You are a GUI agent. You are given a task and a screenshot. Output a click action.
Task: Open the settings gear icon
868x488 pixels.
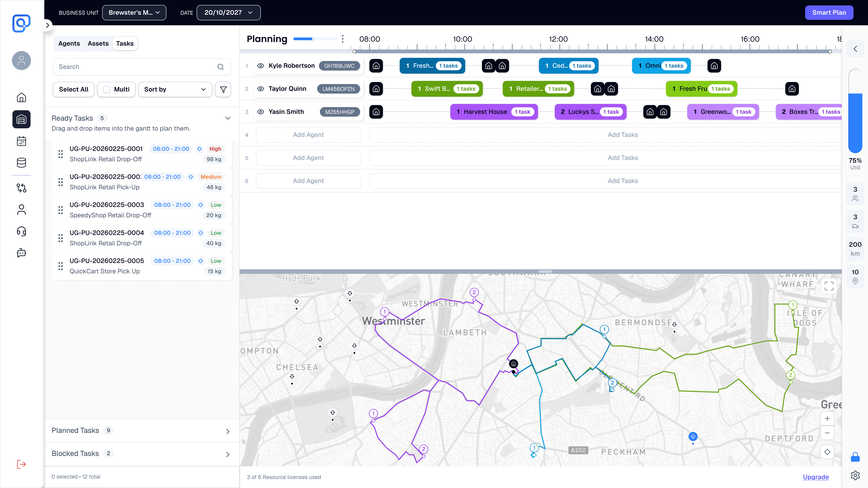coord(855,475)
